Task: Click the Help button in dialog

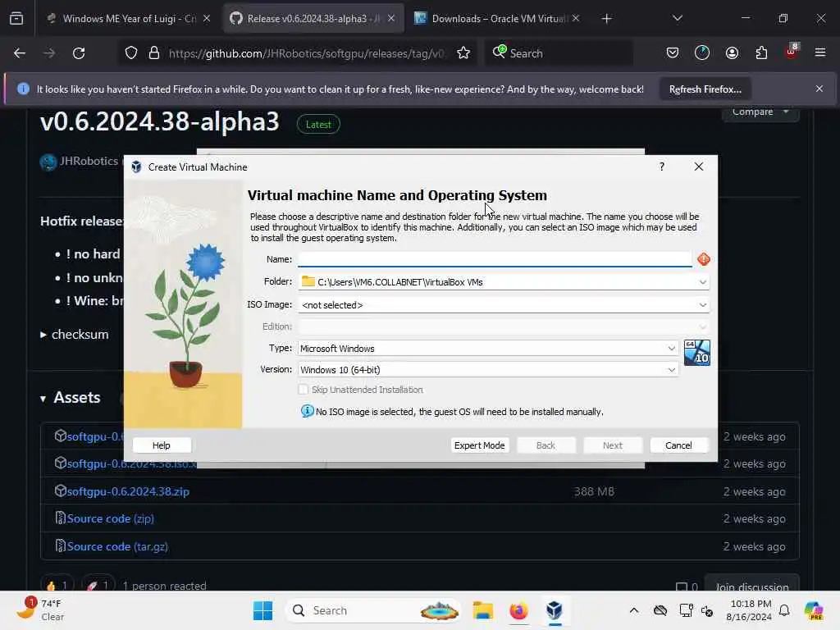Action: coord(162,445)
